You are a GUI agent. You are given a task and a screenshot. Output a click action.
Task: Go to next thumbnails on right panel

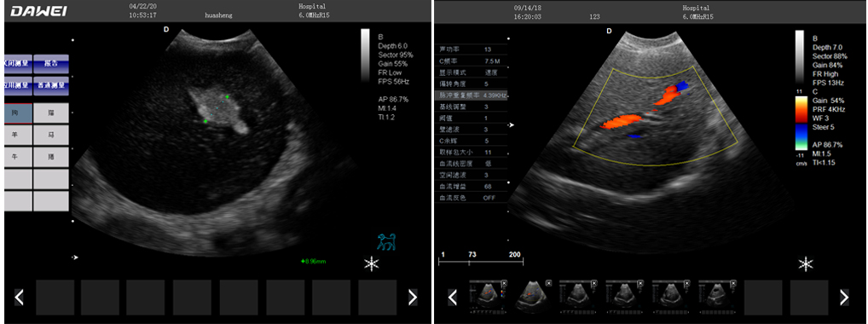pyautogui.click(x=844, y=298)
